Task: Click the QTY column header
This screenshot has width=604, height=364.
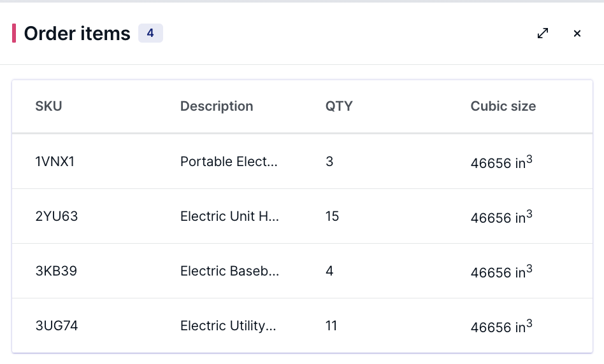Action: [339, 106]
